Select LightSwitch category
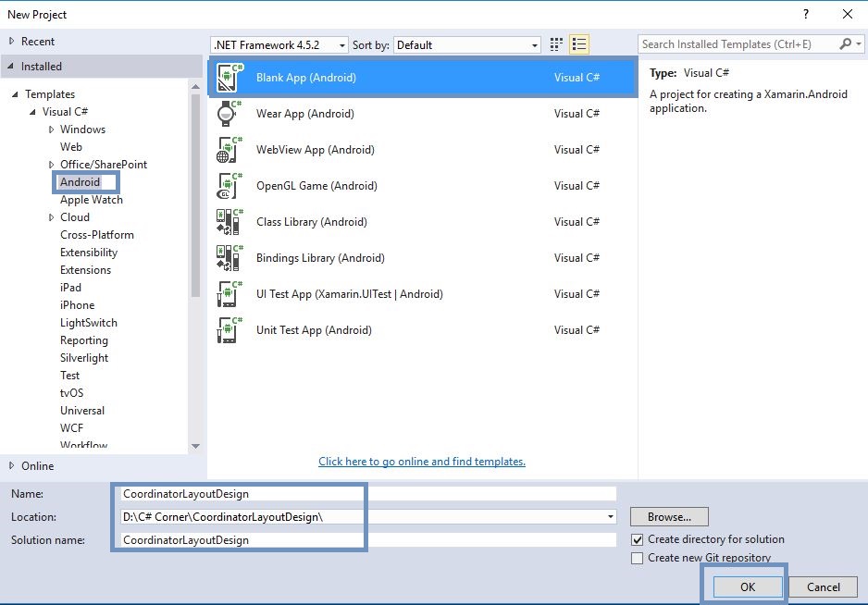 pos(89,323)
